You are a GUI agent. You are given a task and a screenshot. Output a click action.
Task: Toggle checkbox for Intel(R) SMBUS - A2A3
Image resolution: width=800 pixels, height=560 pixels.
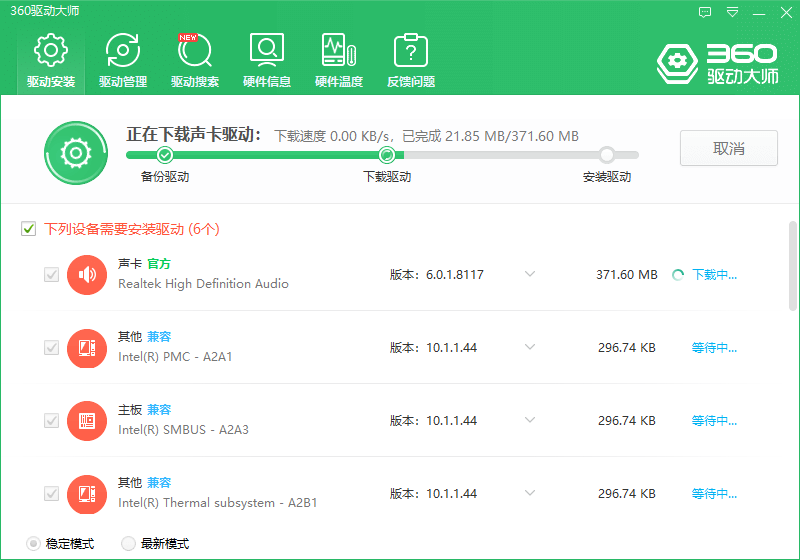pos(52,421)
